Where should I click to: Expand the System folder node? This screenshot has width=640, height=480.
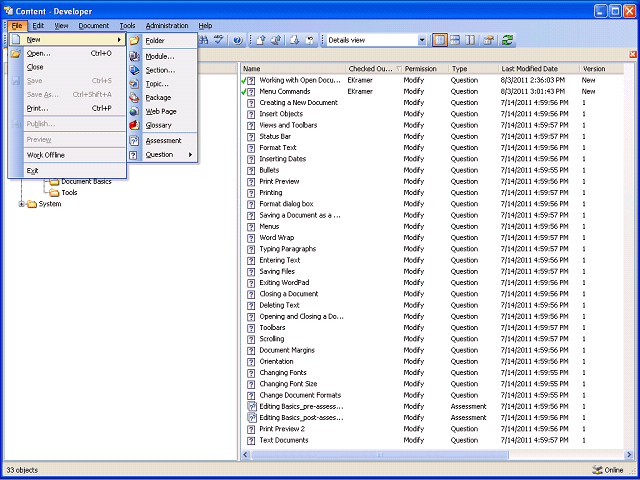tap(21, 204)
